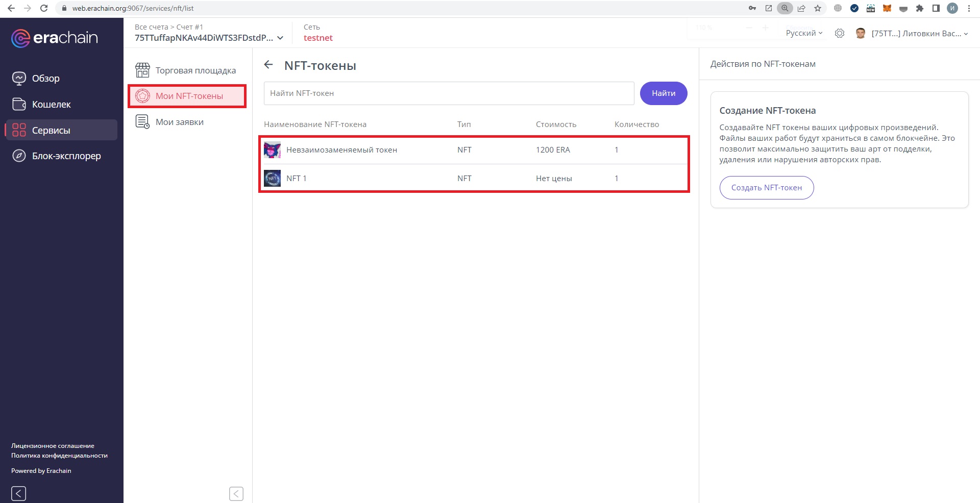The height and width of the screenshot is (503, 980).
Task: Open the Русский language dropdown
Action: (804, 33)
